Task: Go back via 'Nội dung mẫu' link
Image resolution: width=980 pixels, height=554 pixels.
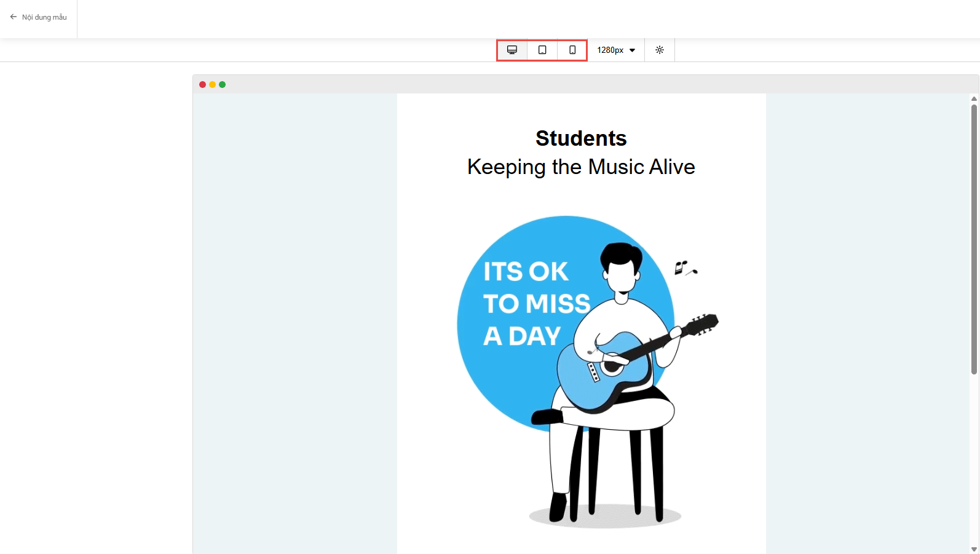Action: click(x=44, y=17)
